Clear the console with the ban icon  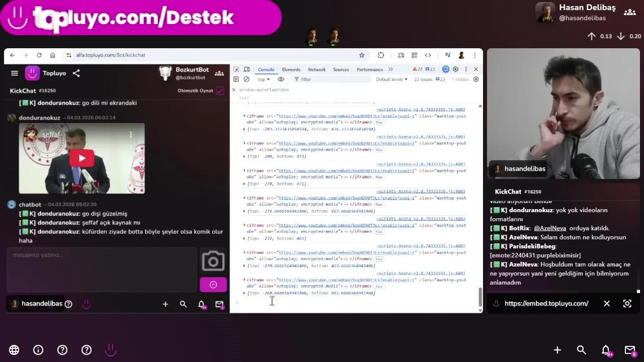point(247,79)
